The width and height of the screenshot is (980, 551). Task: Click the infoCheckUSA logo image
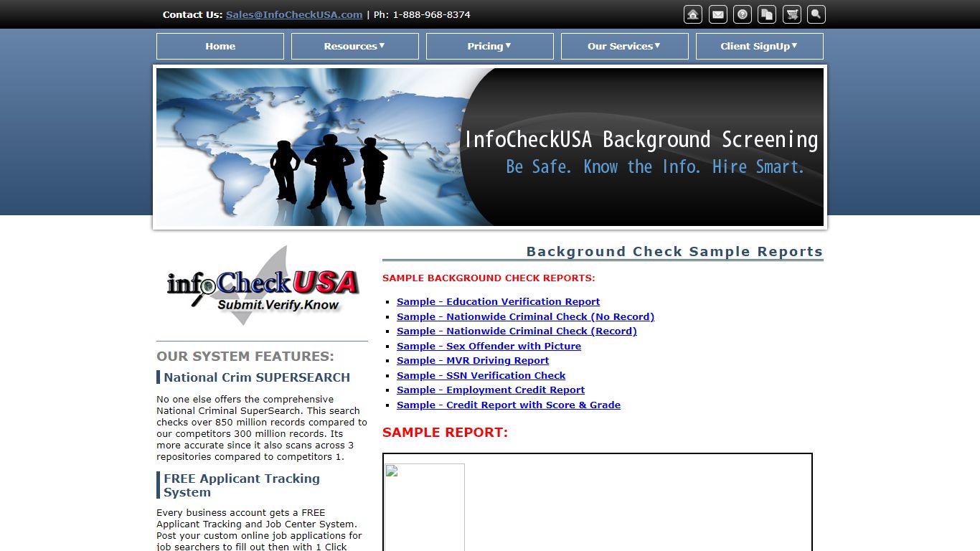pyautogui.click(x=263, y=286)
